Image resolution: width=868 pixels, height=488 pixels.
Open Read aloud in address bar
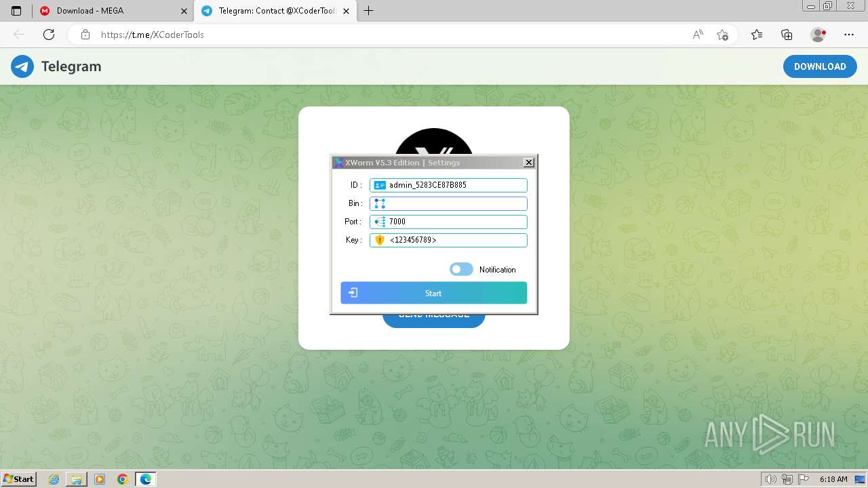[698, 35]
